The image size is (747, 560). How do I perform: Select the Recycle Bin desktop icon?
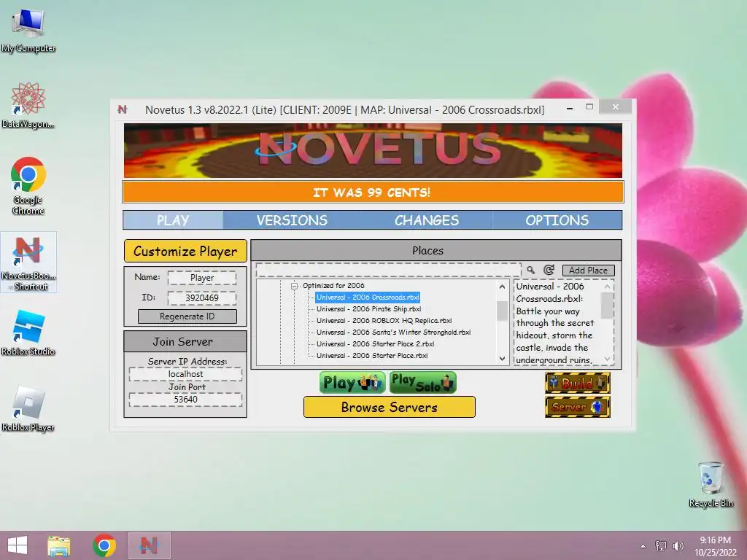[711, 484]
